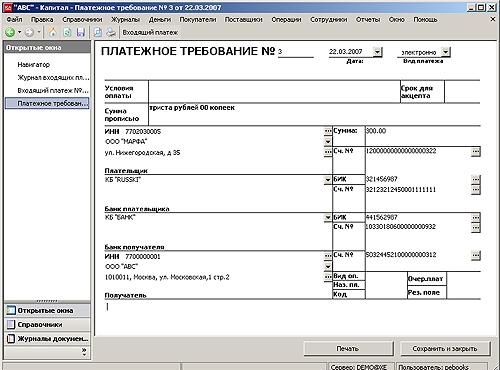
Task: Click the Условия оплаты input field
Action: 274,92
